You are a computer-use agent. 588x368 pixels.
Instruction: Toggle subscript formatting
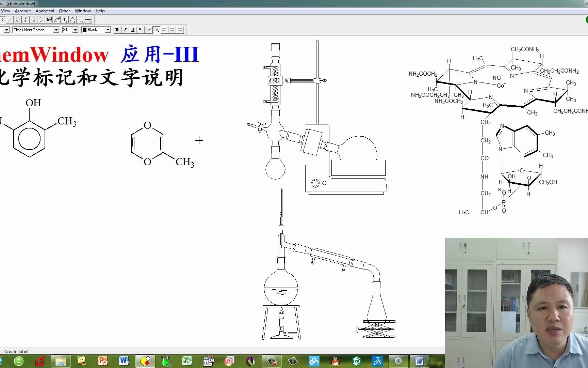point(141,30)
